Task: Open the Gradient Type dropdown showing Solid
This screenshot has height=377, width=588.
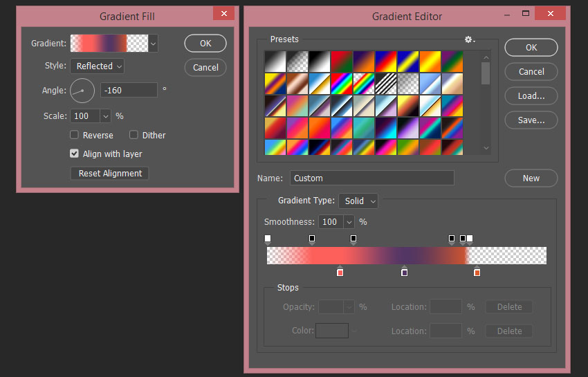Action: [358, 201]
